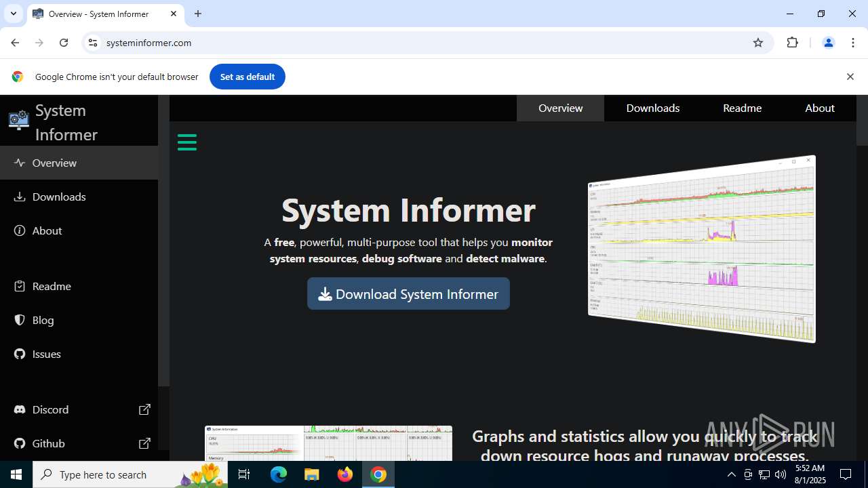Screen dimensions: 868x488
Task: Open Chrome Extensions puzzle icon
Action: pos(792,43)
